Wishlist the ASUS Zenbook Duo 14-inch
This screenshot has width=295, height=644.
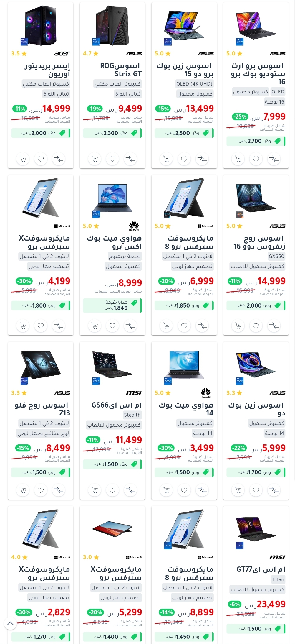tap(256, 490)
